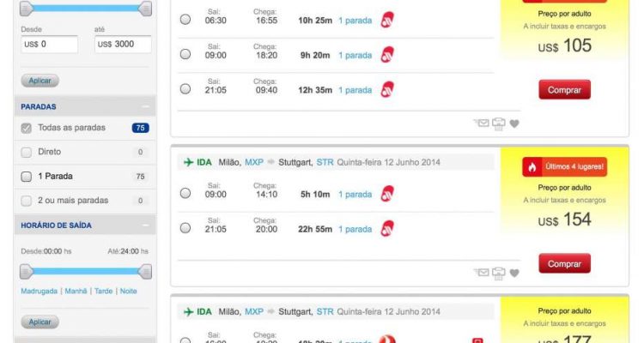Click the maximum price field showing 3000

point(122,44)
